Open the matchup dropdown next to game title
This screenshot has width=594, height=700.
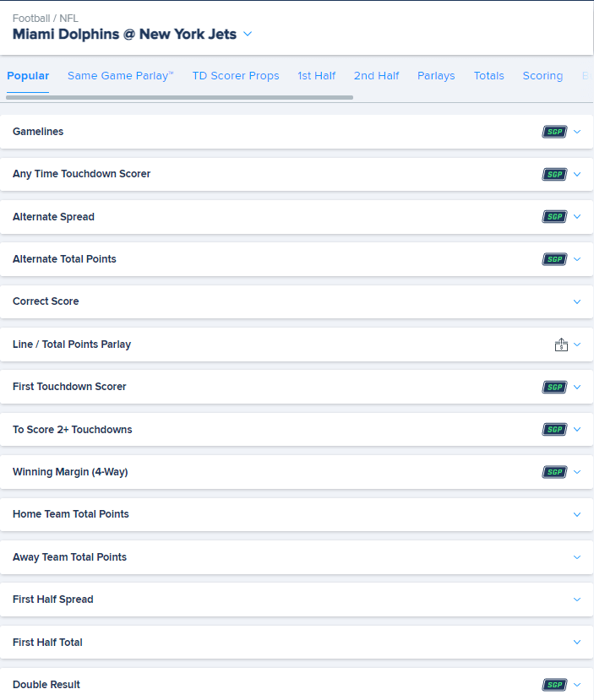(x=248, y=34)
